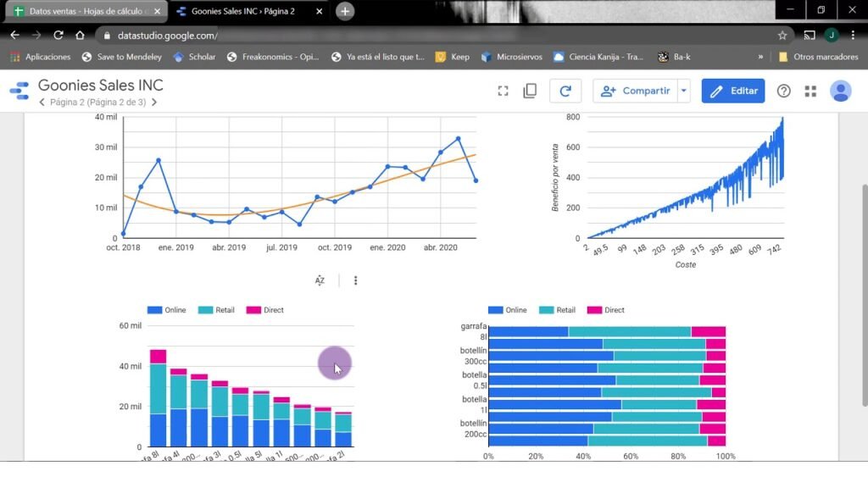Open the user account avatar
Screen dimensions: 868x488
pyautogui.click(x=840, y=91)
